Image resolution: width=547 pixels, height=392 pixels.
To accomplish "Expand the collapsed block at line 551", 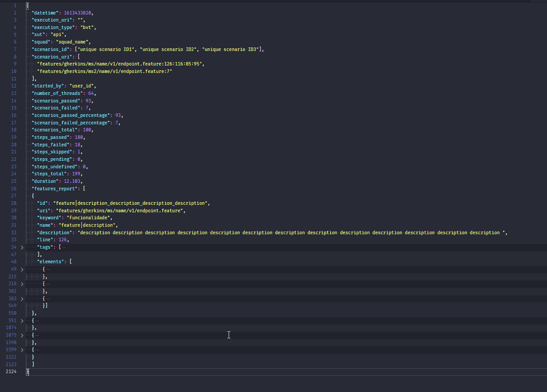I will pos(22,320).
